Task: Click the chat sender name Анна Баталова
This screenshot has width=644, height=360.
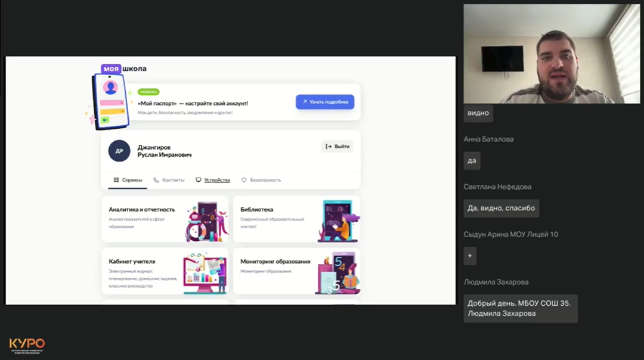Action: coord(488,139)
